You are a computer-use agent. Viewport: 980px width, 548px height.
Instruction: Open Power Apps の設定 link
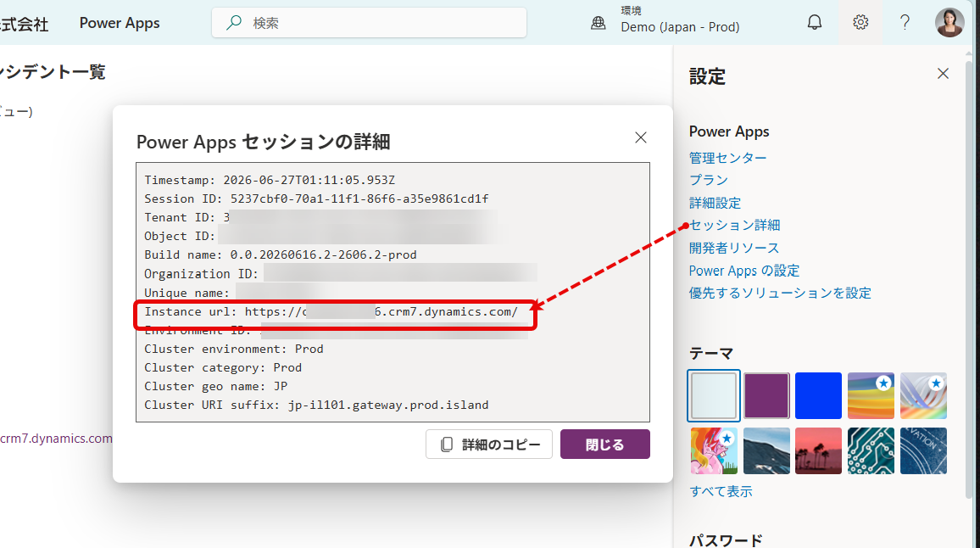pos(743,271)
